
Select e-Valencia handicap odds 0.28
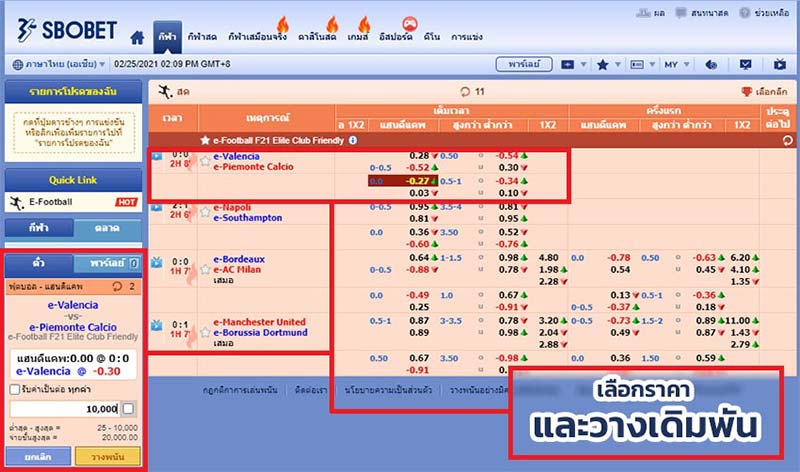(419, 156)
